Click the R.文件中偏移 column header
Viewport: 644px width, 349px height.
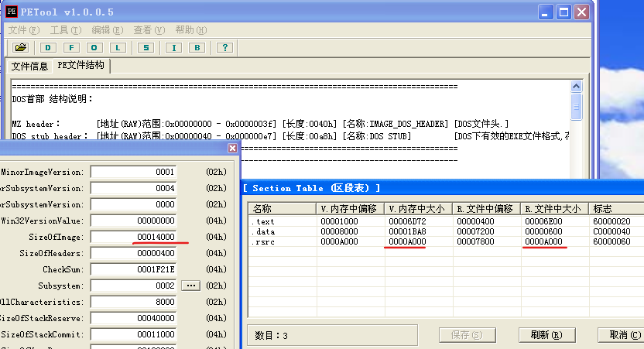tap(487, 209)
